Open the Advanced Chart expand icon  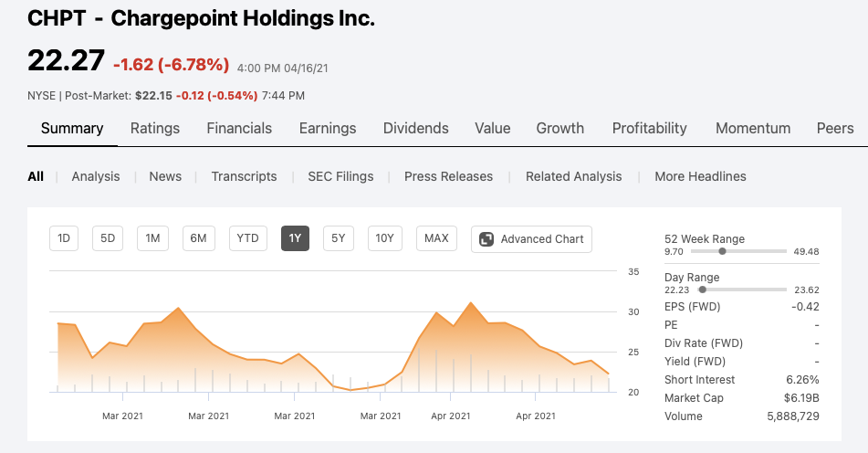coord(486,239)
